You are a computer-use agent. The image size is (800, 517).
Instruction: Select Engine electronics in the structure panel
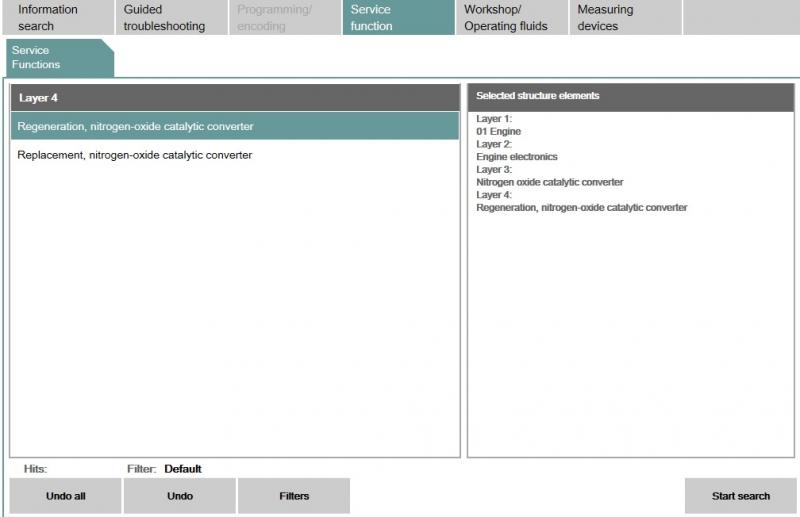(517, 157)
